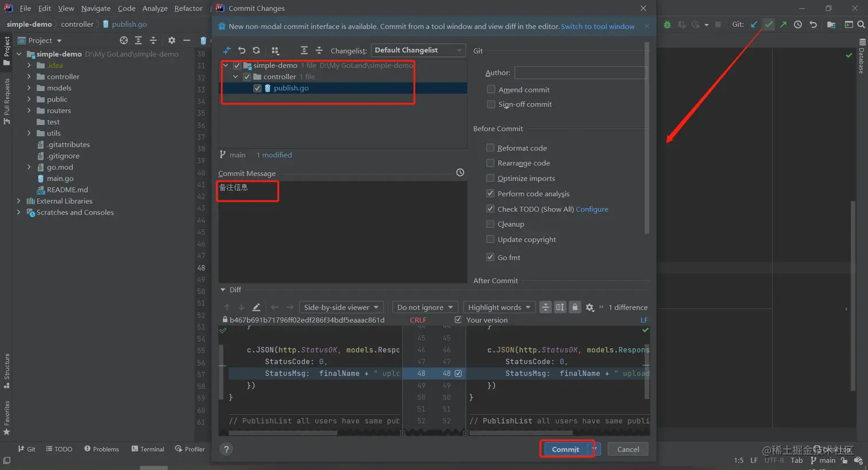868x470 pixels.
Task: Open Project panel settings gear
Action: [172, 40]
